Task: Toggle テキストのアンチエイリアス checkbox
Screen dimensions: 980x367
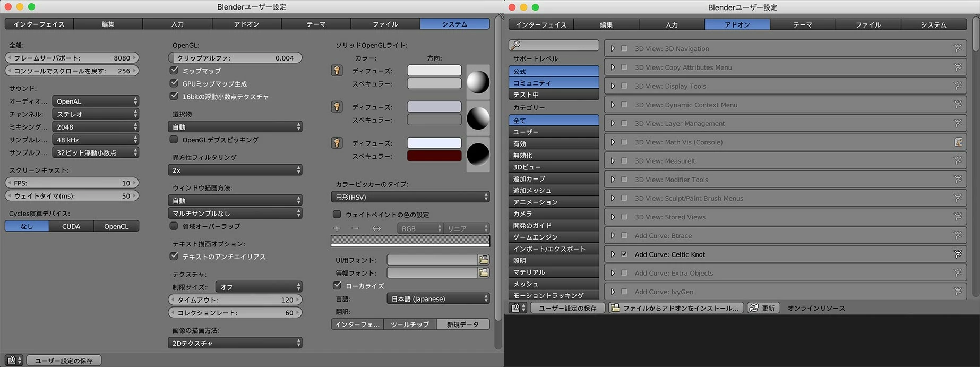Action: [x=174, y=256]
